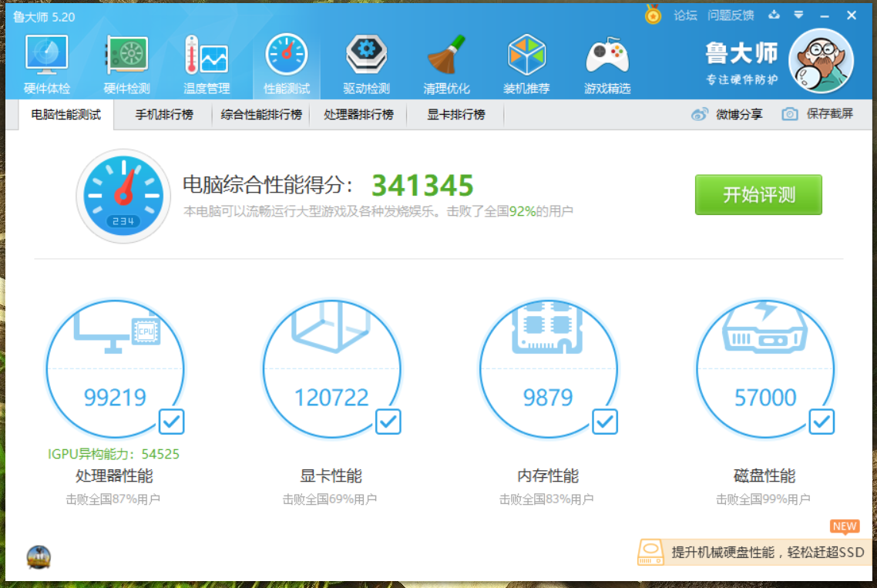This screenshot has height=588, width=877.
Task: Click the orange NEW badge
Action: [845, 526]
